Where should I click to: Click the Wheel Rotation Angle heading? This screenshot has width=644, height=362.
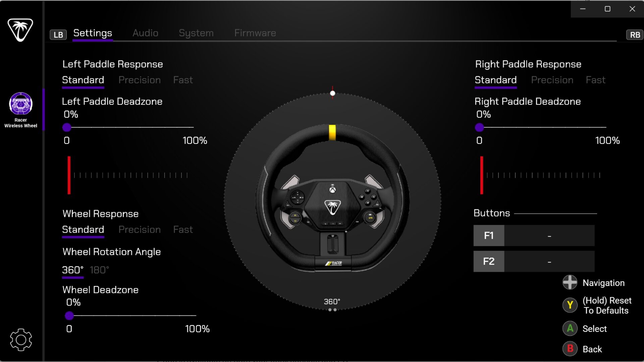pos(111,252)
